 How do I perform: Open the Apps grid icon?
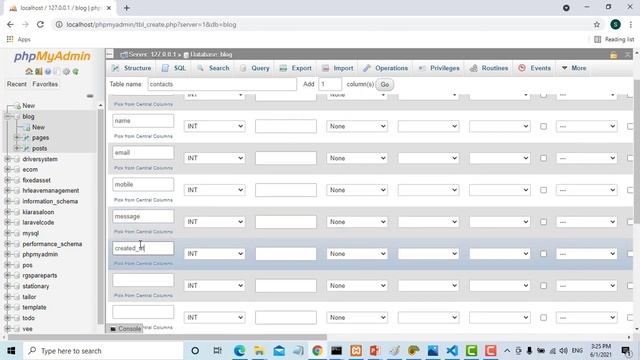pos(10,39)
